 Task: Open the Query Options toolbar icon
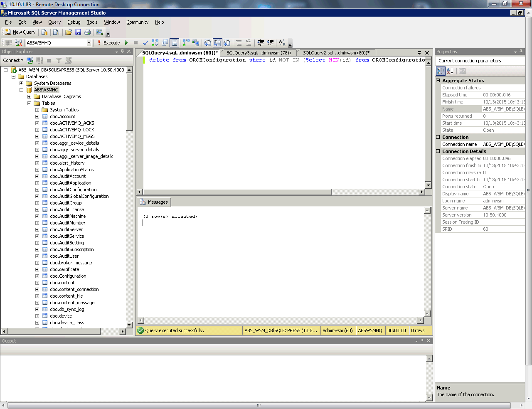[165, 43]
